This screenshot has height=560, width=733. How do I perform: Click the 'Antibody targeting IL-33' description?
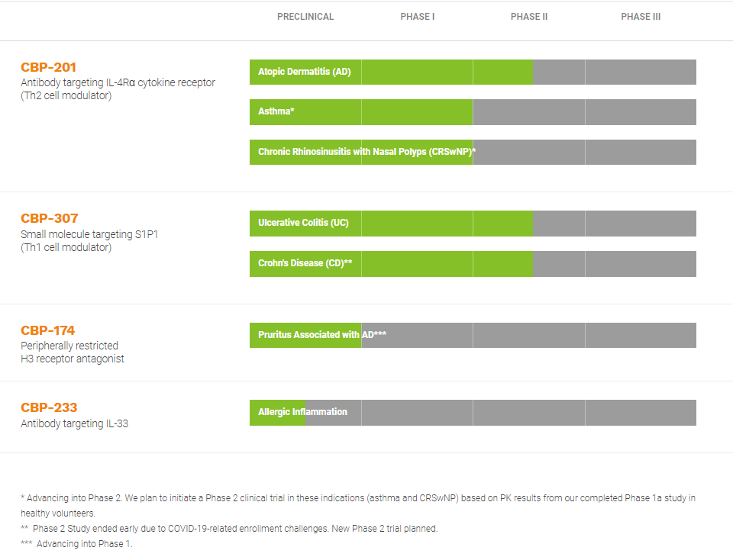click(x=74, y=423)
